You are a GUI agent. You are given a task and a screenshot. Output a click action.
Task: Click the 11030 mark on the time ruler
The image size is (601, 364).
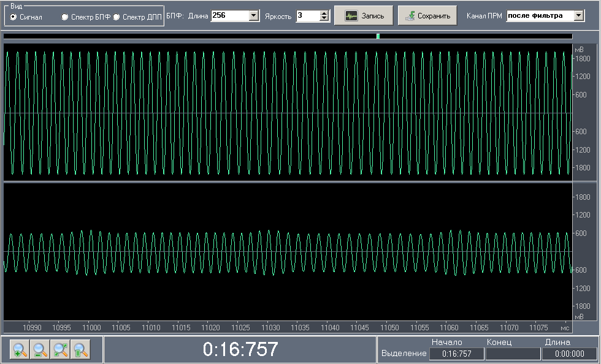[x=270, y=328]
